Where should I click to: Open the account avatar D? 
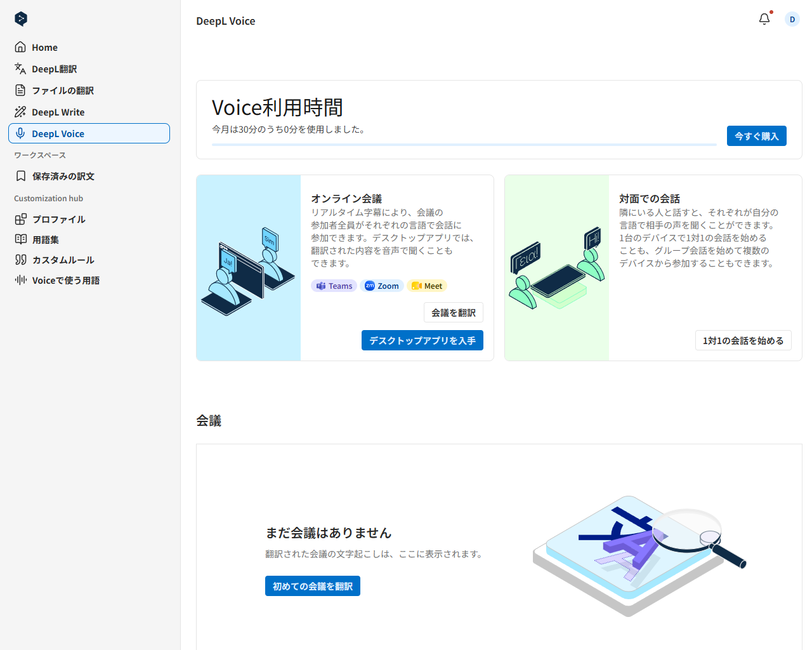point(792,19)
